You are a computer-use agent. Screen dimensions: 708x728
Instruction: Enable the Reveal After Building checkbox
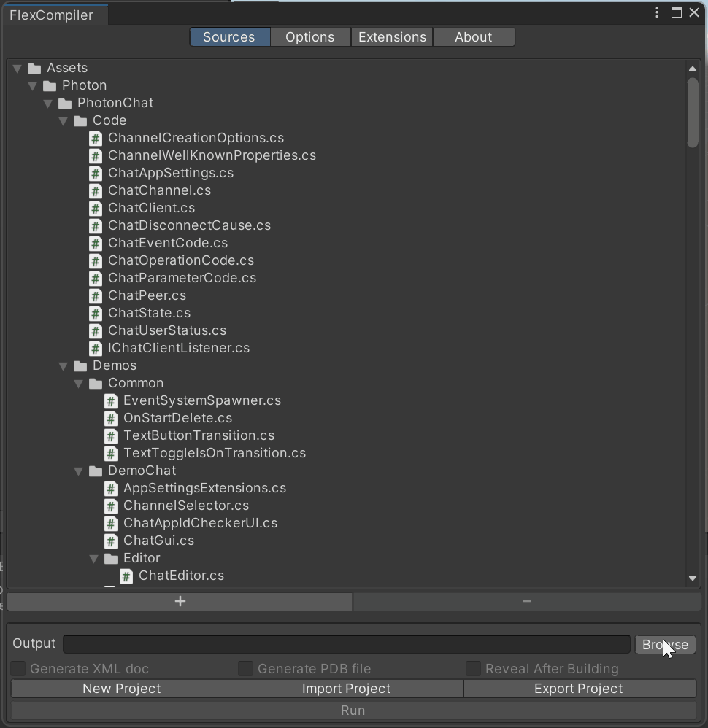(473, 669)
